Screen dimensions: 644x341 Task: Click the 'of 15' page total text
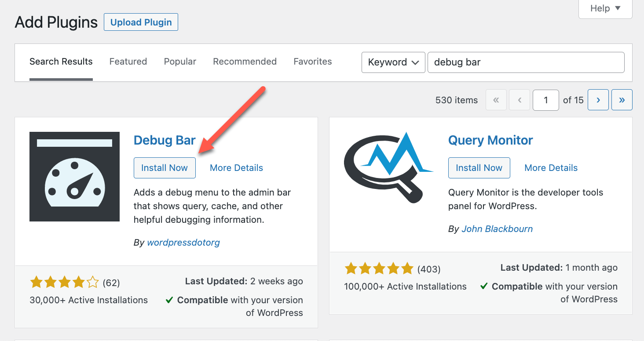pyautogui.click(x=573, y=100)
